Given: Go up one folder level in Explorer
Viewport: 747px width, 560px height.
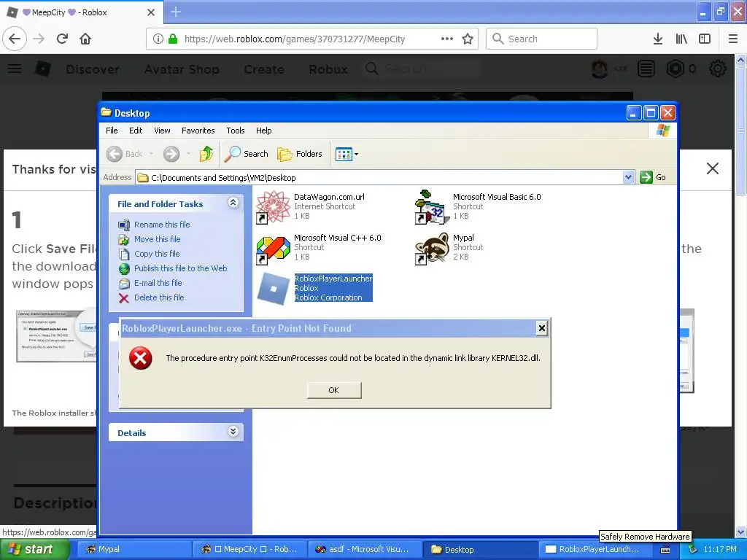Looking at the screenshot, I should (206, 154).
